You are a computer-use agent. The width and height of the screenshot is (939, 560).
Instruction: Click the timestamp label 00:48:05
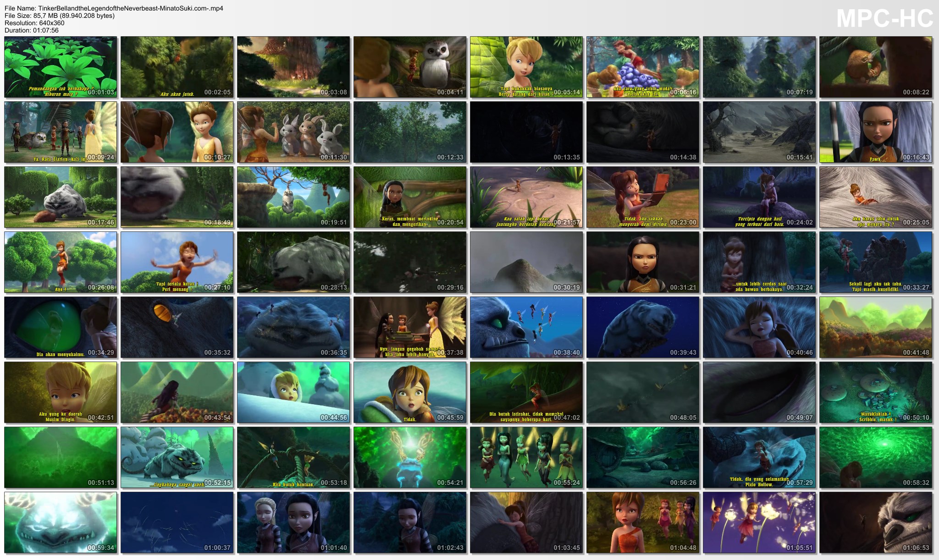(683, 417)
